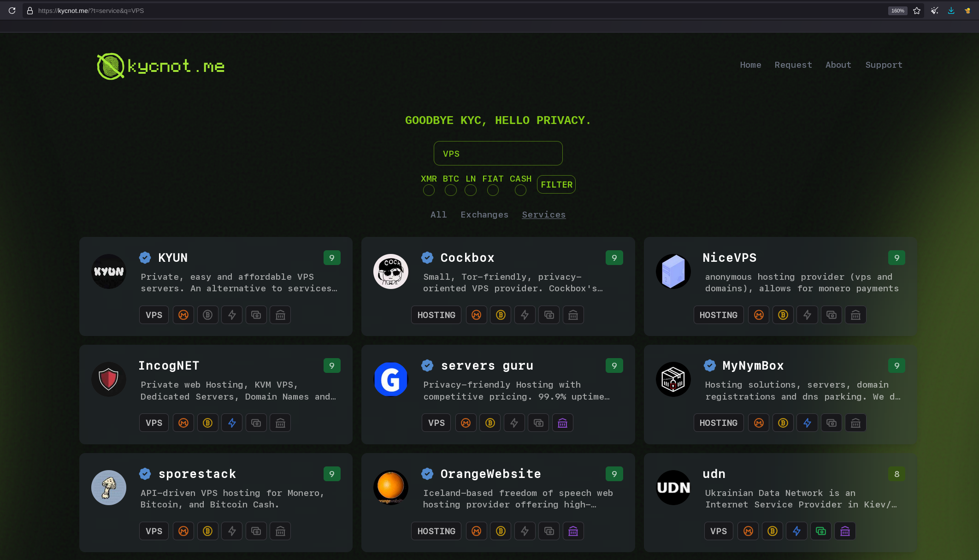Click verified badge next to KYUN

click(145, 258)
